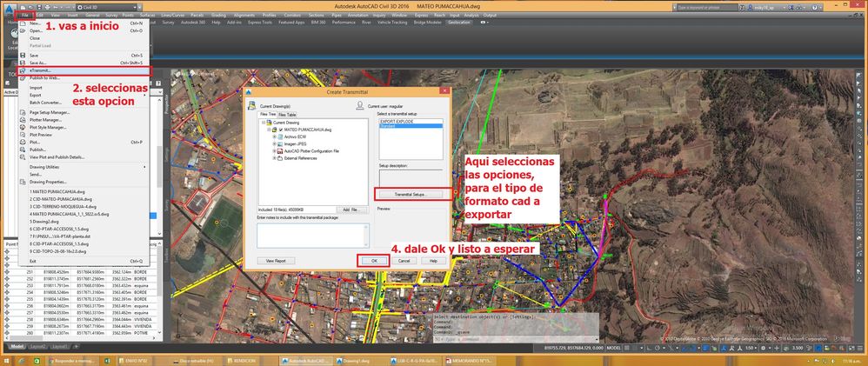Toggle ortho mode on status bar
The image size is (868, 366).
[648, 349]
